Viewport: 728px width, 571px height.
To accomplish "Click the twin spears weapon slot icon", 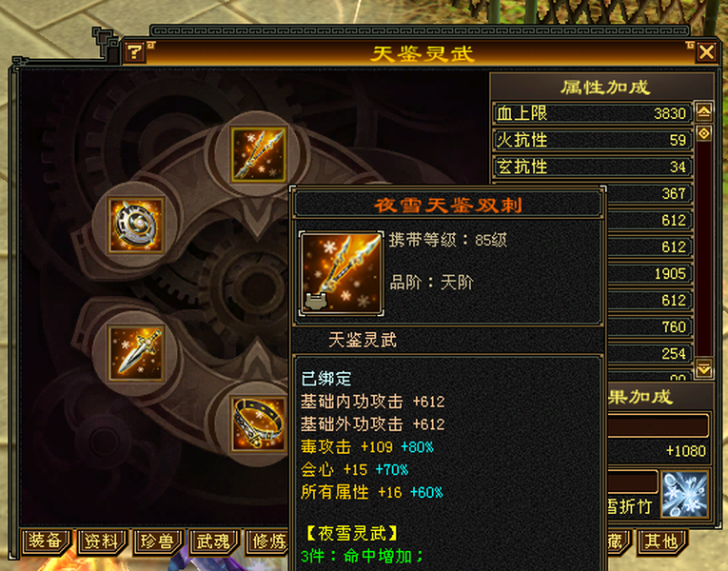I will point(259,154).
